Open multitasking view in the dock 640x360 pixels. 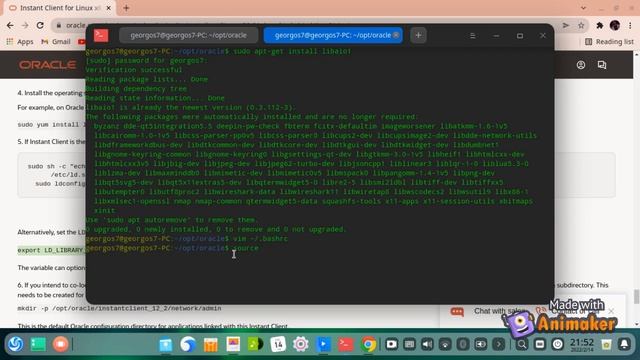click(38, 344)
